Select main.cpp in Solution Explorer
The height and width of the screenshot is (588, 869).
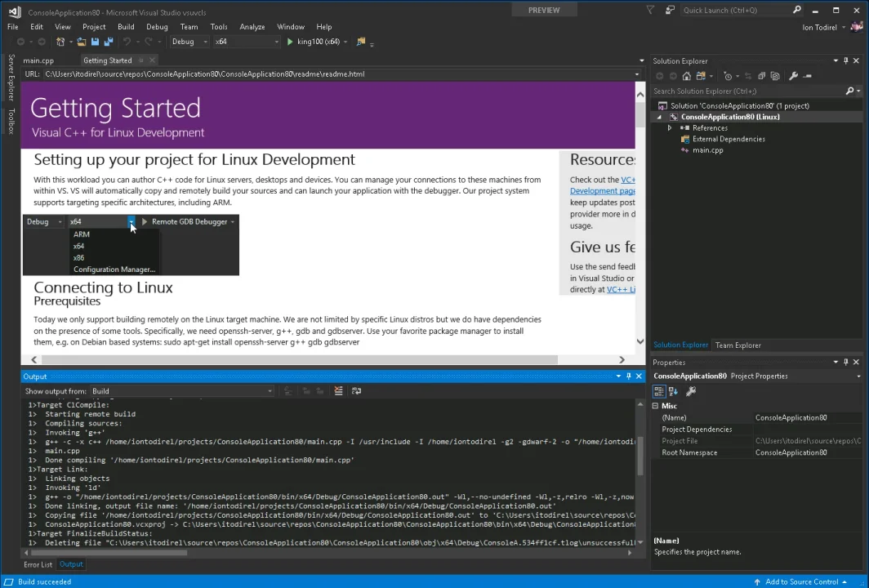point(708,150)
